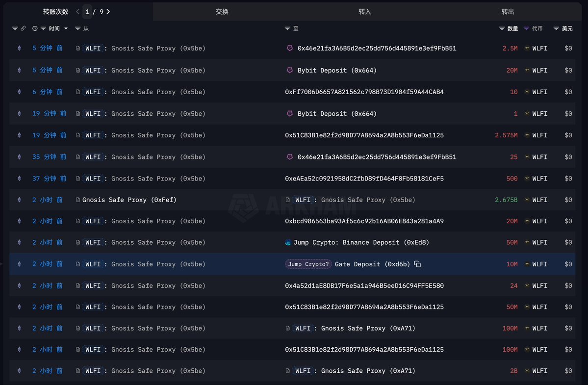Switch to the 交换 tab

[x=222, y=12]
